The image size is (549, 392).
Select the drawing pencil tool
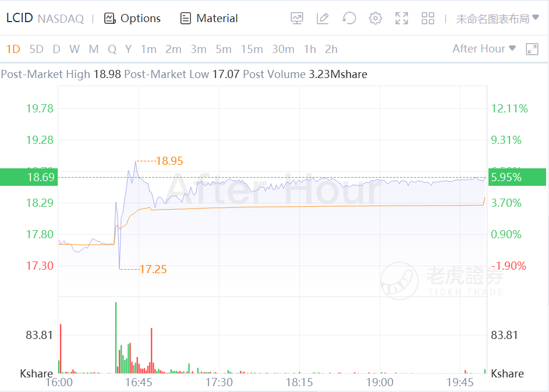pyautogui.click(x=323, y=19)
